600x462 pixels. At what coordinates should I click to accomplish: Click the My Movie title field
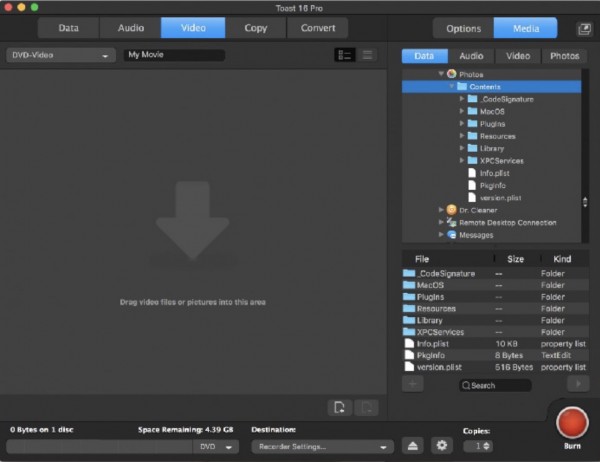point(174,55)
